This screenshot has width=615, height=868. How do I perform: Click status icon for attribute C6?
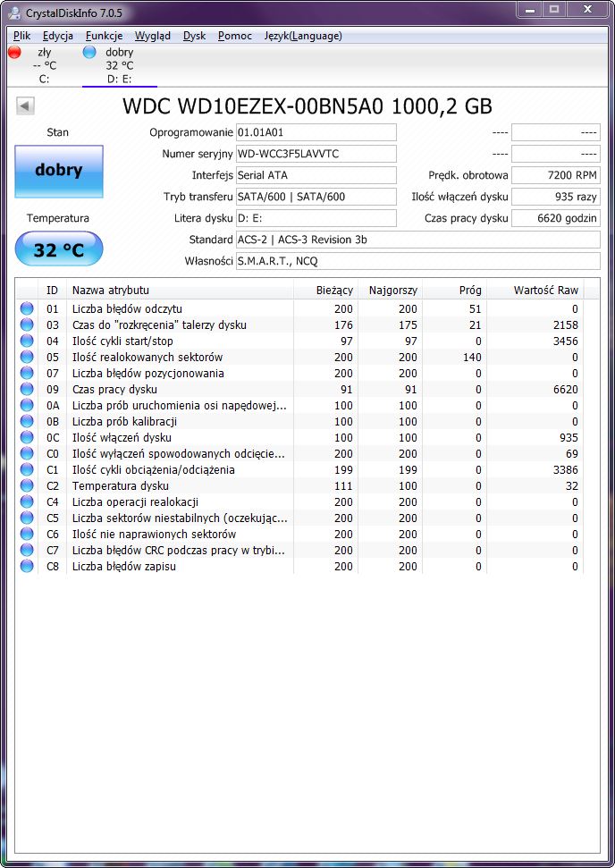click(x=27, y=534)
